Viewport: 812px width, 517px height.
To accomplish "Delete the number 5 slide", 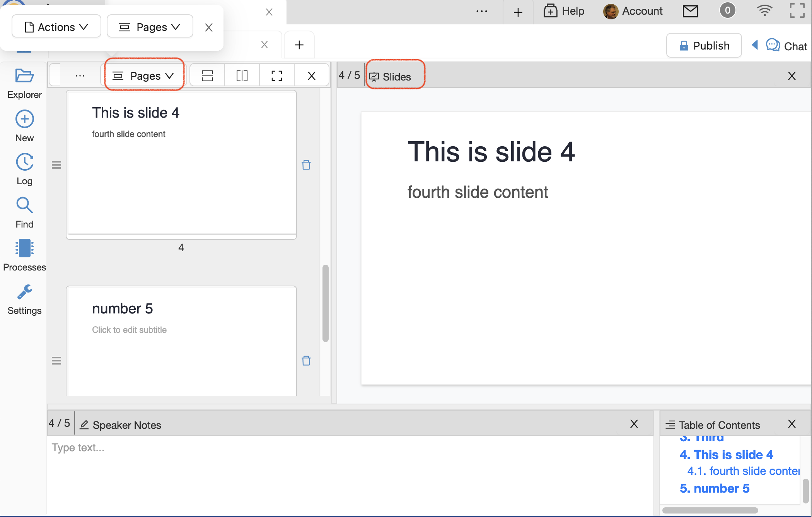I will point(306,361).
